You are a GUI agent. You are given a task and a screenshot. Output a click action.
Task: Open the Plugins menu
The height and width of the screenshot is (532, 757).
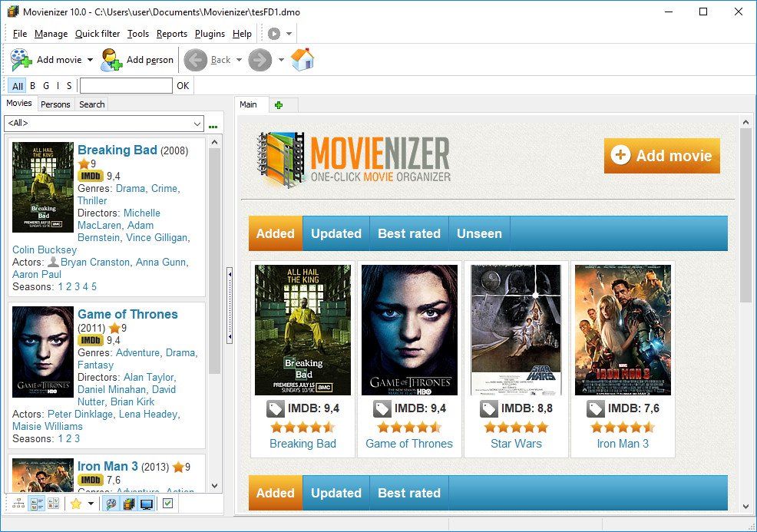click(210, 34)
